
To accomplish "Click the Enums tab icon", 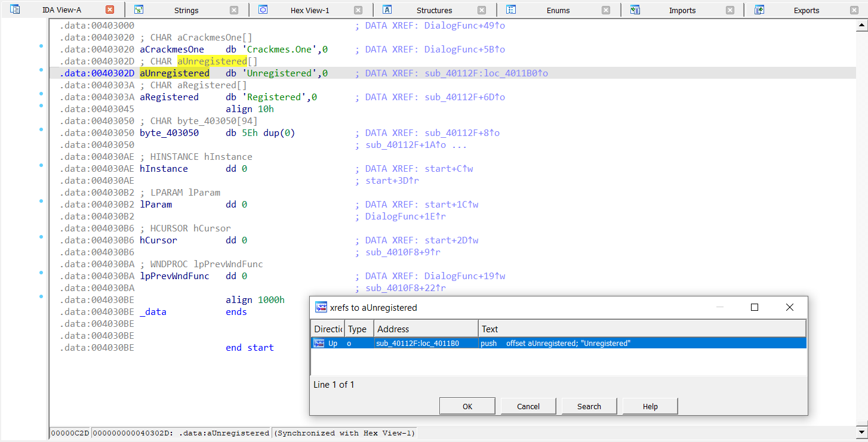I will (511, 10).
